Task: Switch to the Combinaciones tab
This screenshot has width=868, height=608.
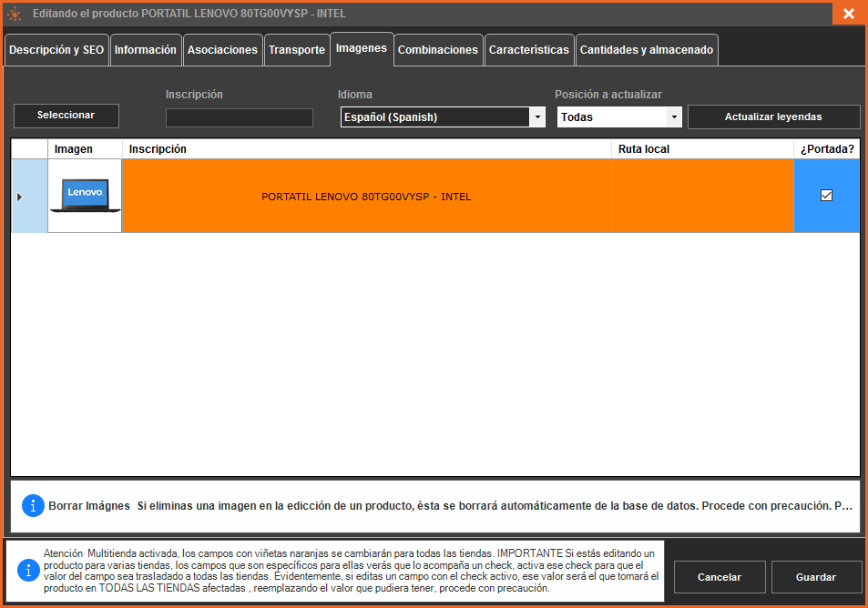Action: [438, 50]
